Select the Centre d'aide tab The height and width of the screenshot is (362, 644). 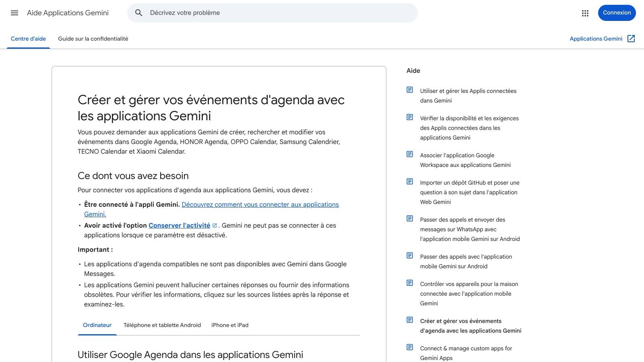28,39
